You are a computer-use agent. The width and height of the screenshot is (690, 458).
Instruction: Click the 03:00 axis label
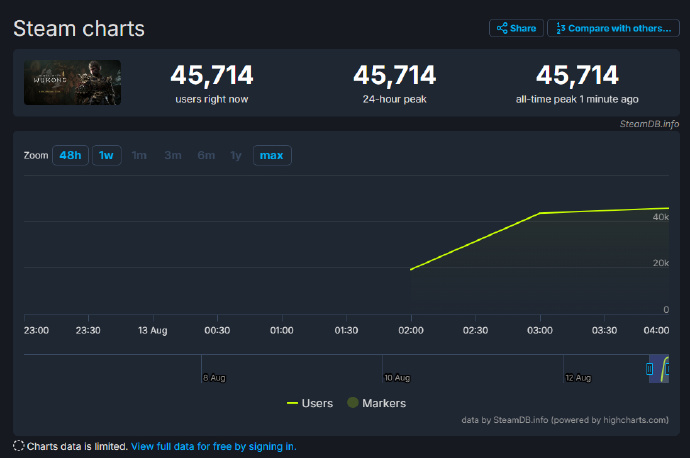[540, 330]
